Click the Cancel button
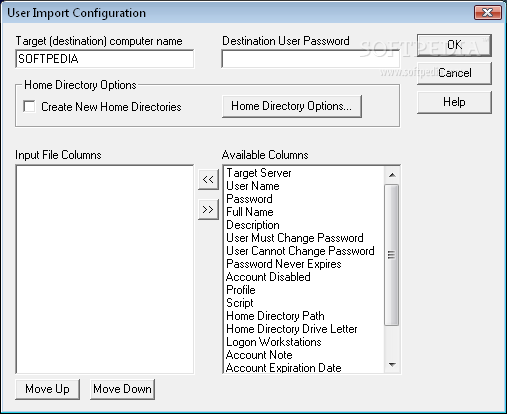 [x=454, y=73]
